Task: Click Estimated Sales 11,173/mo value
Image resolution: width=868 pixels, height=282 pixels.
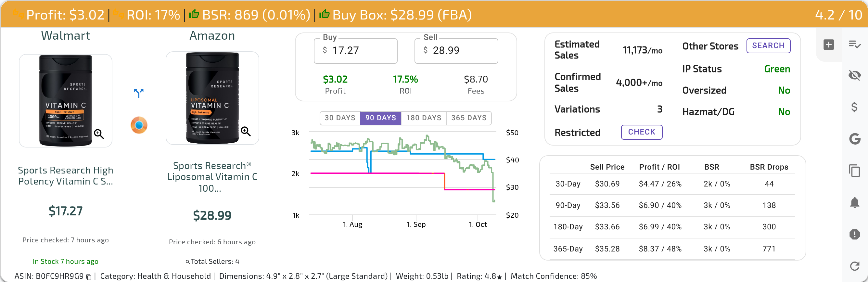Action: [x=643, y=50]
